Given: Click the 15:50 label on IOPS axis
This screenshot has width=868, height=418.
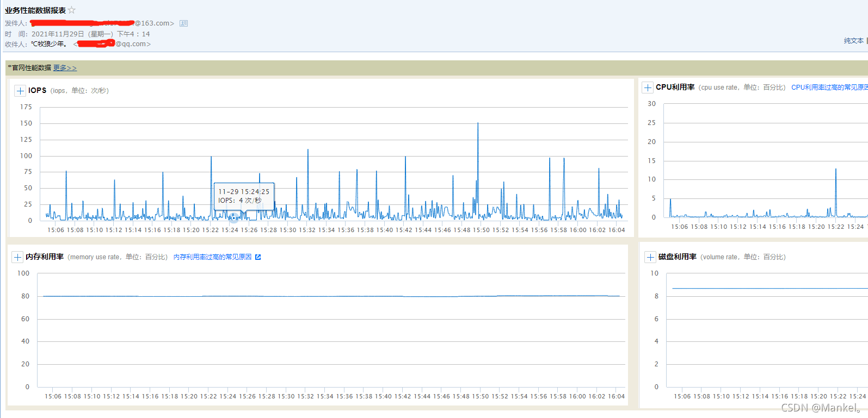Looking at the screenshot, I should 482,230.
